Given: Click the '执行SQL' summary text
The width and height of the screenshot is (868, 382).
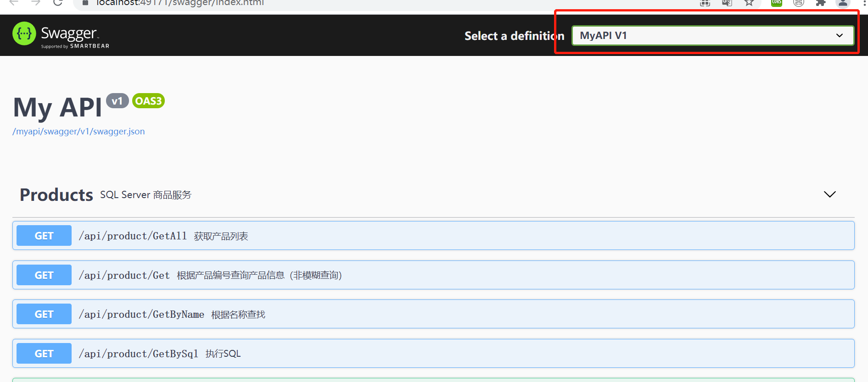Looking at the screenshot, I should [x=223, y=354].
